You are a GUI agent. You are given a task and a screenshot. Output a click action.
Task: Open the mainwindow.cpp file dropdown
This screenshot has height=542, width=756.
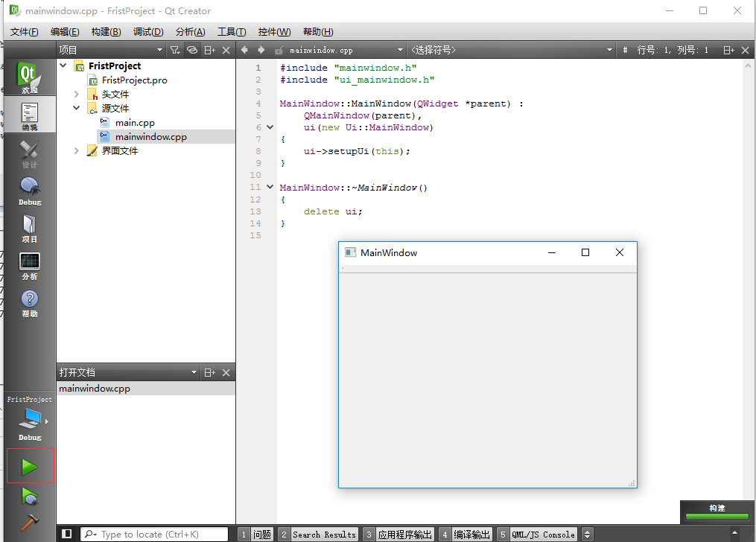(400, 50)
